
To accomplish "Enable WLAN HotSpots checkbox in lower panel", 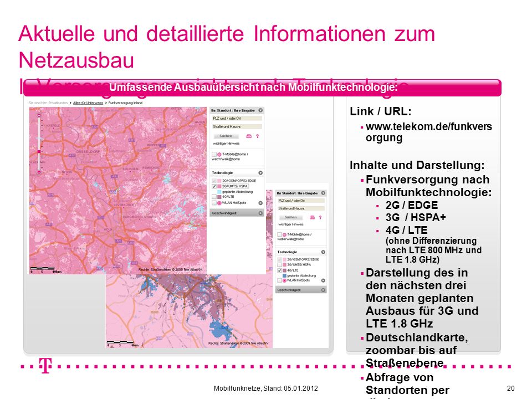I will coord(279,280).
